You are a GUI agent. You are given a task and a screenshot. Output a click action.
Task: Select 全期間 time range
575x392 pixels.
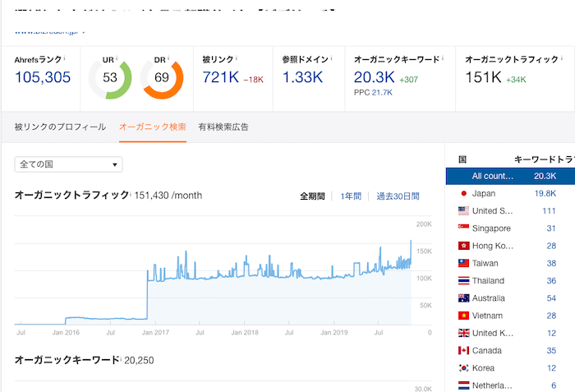pos(312,196)
